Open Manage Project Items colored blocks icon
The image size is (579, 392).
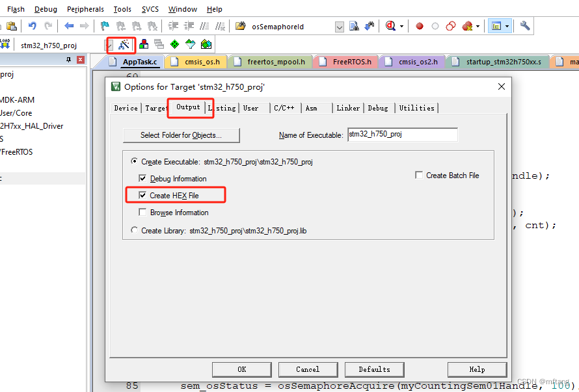pos(144,44)
